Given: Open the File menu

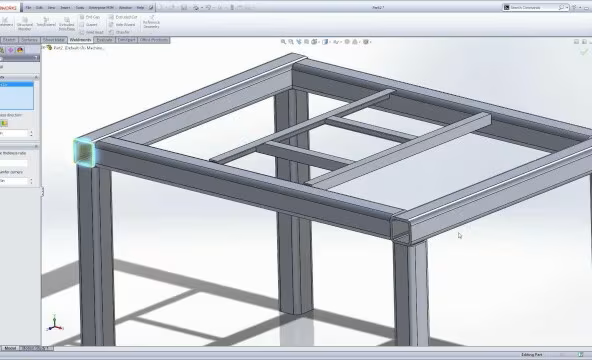Looking at the screenshot, I should [x=28, y=8].
